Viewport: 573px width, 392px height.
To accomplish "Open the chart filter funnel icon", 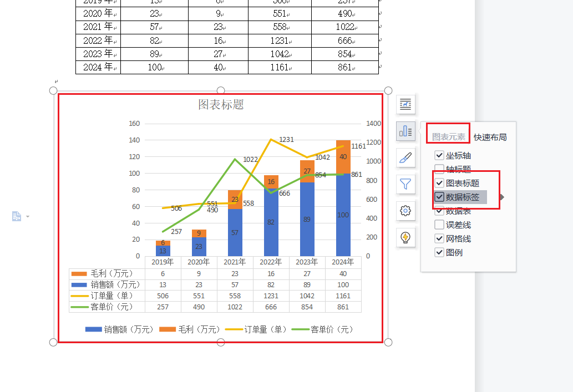I will click(x=405, y=184).
